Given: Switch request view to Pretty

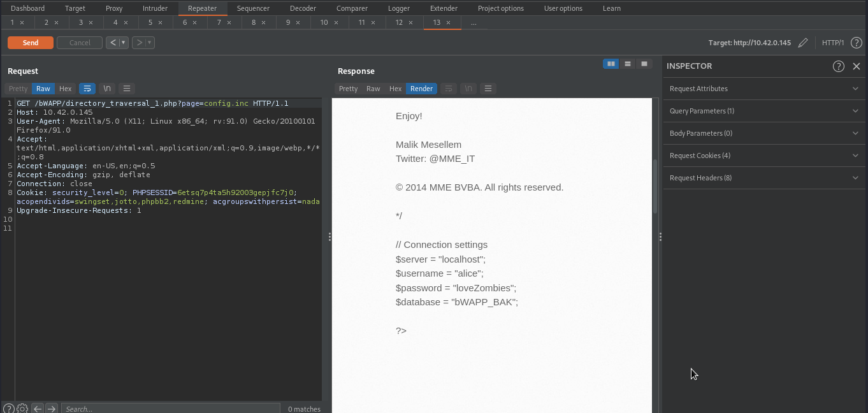Looking at the screenshot, I should (18, 89).
